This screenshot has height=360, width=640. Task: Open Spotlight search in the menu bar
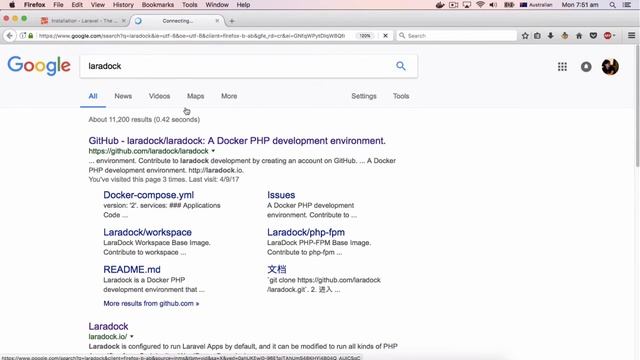[613, 5]
